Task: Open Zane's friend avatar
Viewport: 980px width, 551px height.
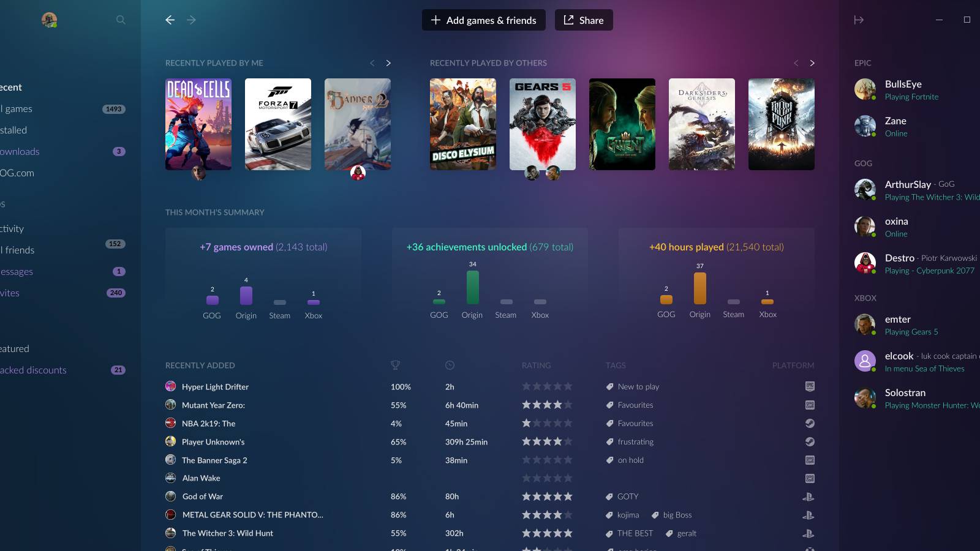Action: coord(865,126)
